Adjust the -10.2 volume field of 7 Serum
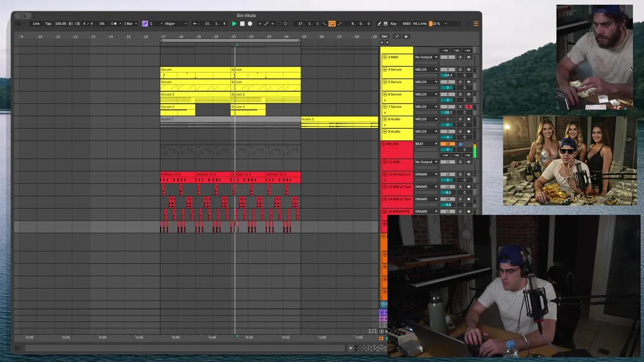This screenshot has width=644, height=362. 448,112
